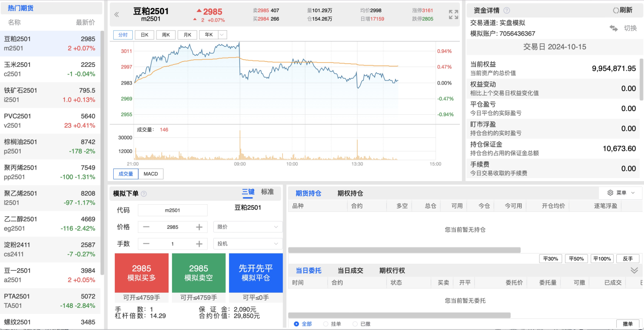Select 玉米2501 row
The height and width of the screenshot is (330, 644).
coord(50,69)
